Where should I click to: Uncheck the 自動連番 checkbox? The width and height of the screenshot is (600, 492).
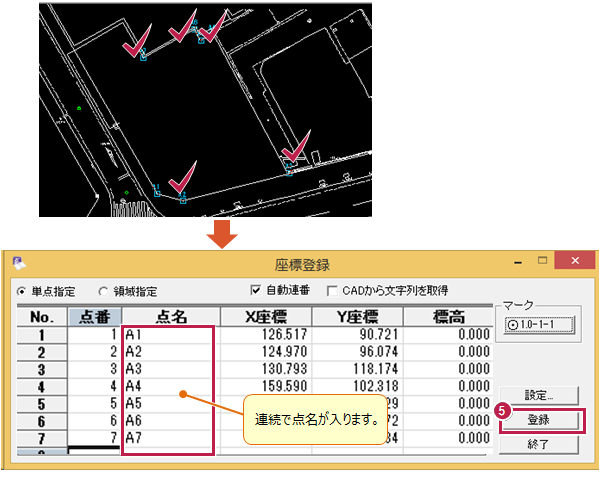pyautogui.click(x=256, y=290)
